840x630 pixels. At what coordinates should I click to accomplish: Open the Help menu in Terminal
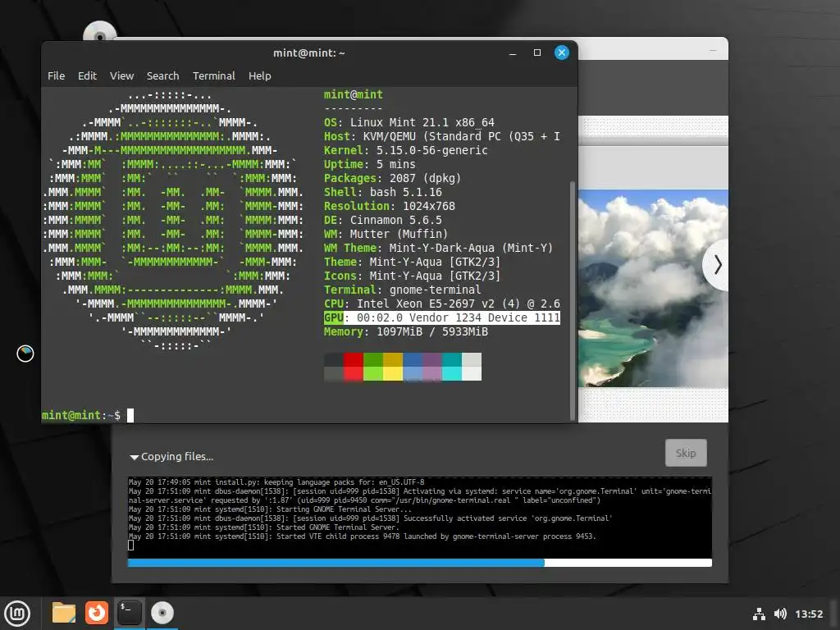[x=260, y=76]
